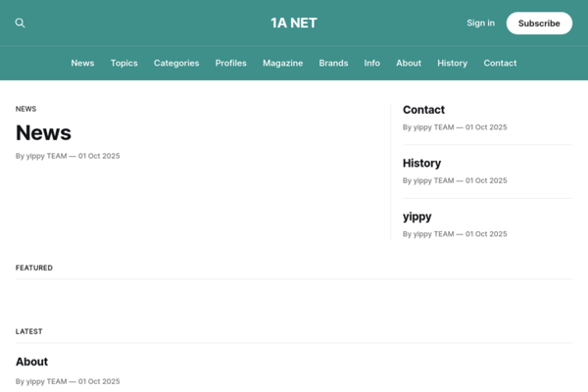This screenshot has width=588, height=392.
Task: Open the About post under Latest
Action: (31, 362)
